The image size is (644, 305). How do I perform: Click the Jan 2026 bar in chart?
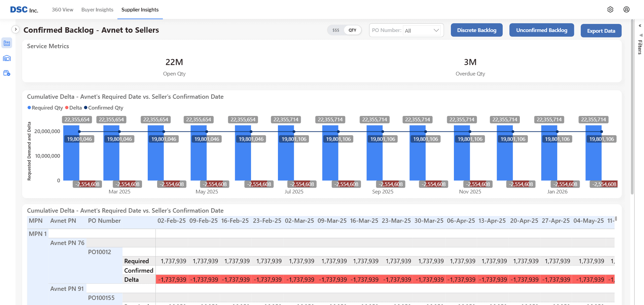549,153
